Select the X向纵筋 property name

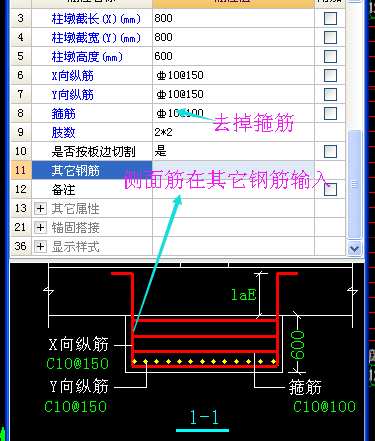[73, 76]
